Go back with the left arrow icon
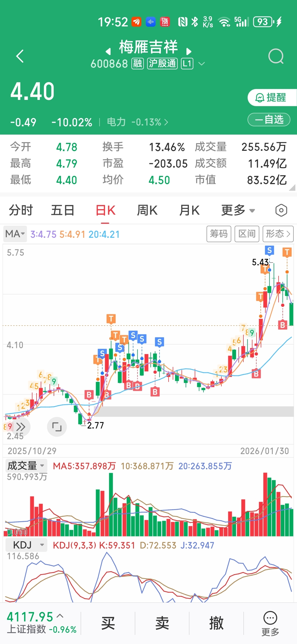This screenshot has height=644, width=297. [x=20, y=56]
